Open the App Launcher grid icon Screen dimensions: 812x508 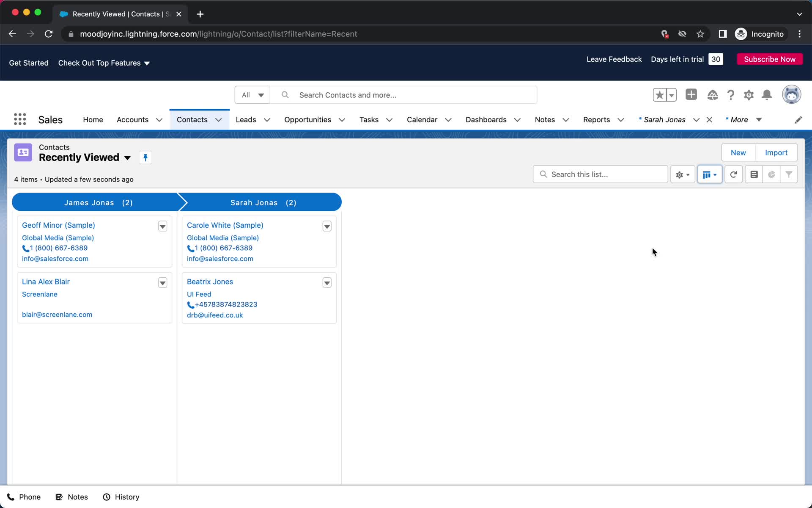point(20,119)
